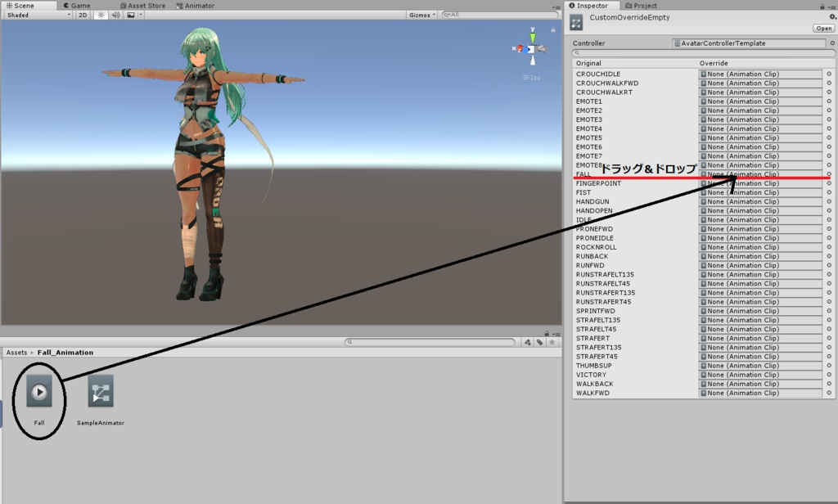Image resolution: width=838 pixels, height=504 pixels.
Task: Open the FALL slot object picker circle
Action: [830, 174]
